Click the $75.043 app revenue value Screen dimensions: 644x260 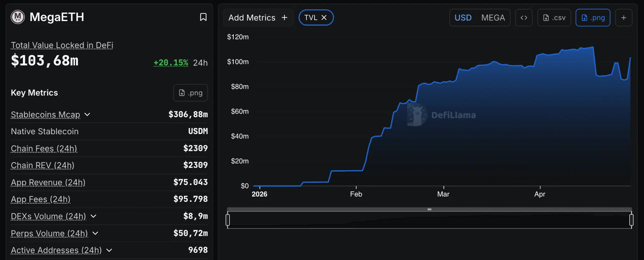tap(191, 182)
